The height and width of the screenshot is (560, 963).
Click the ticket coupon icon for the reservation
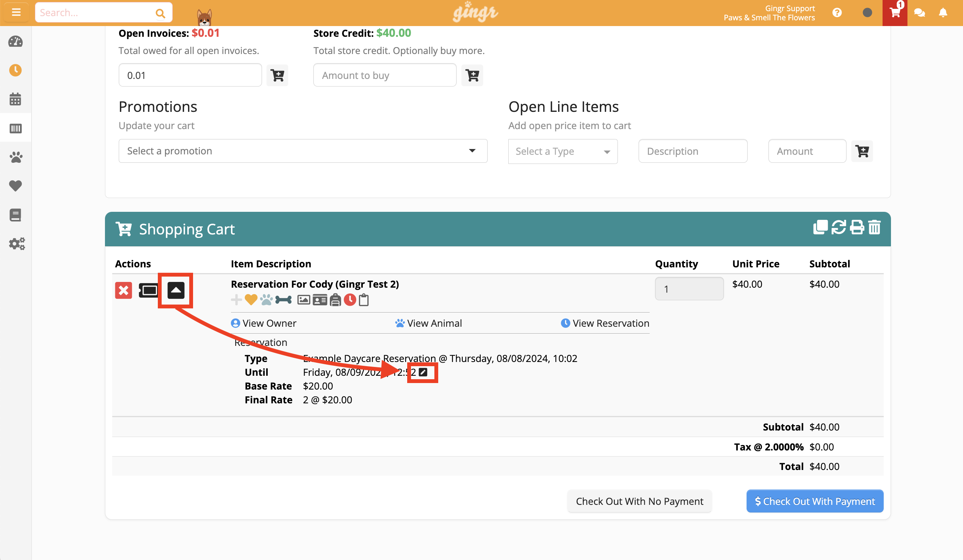pos(148,290)
